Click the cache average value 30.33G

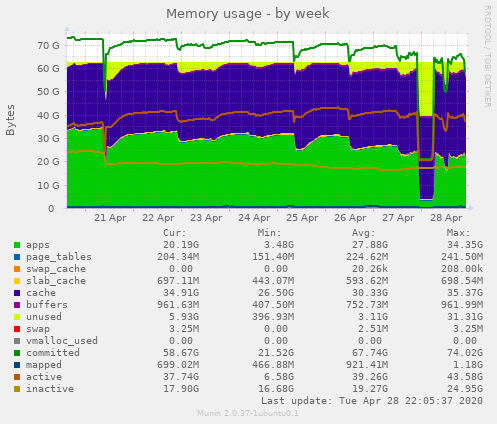[x=370, y=293]
